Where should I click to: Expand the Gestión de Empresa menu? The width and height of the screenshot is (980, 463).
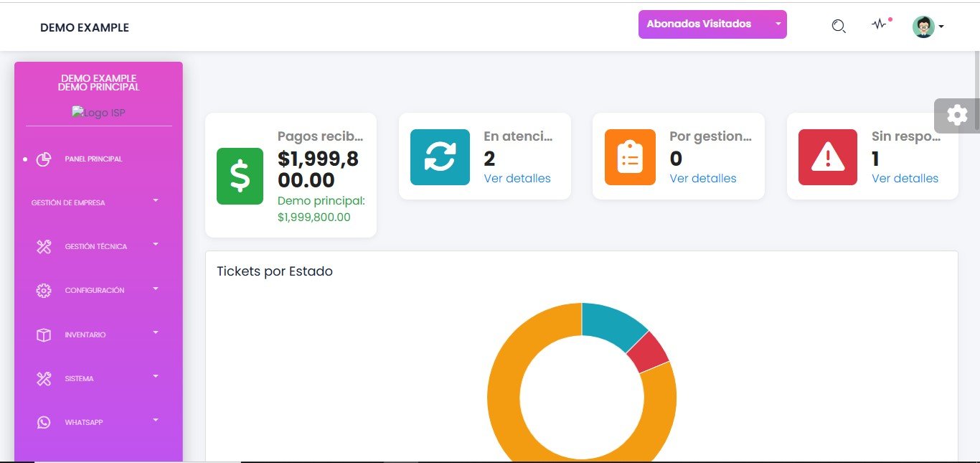click(x=95, y=202)
